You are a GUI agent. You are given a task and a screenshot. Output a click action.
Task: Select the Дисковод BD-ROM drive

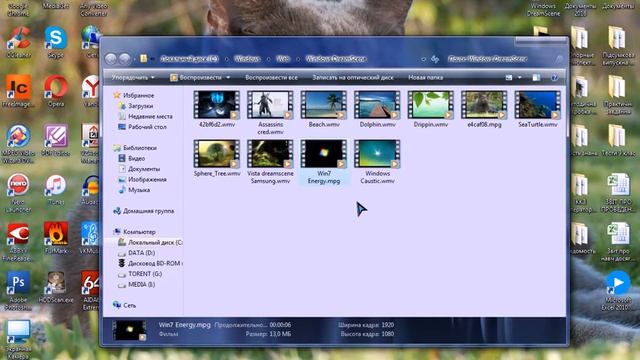tap(150, 264)
